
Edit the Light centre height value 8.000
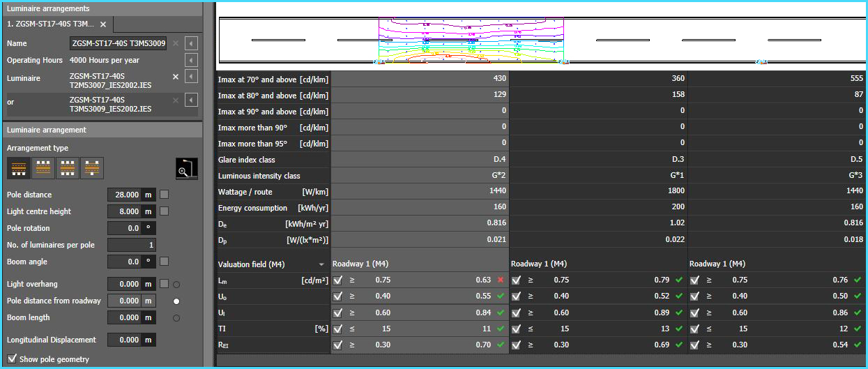[x=125, y=211]
